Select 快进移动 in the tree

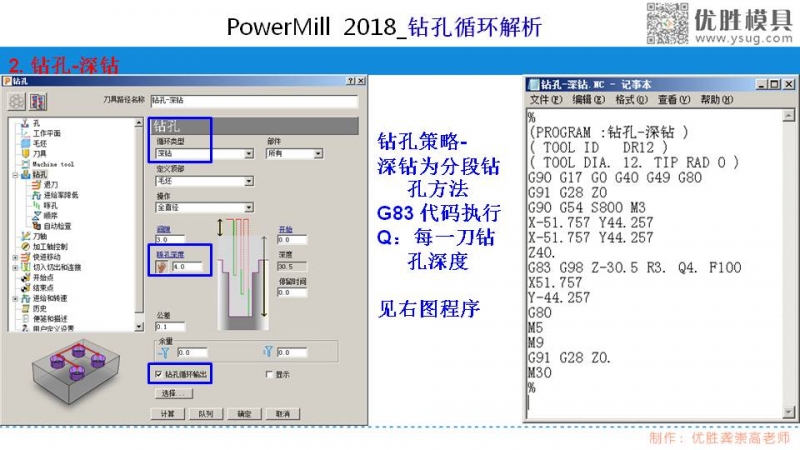point(46,257)
